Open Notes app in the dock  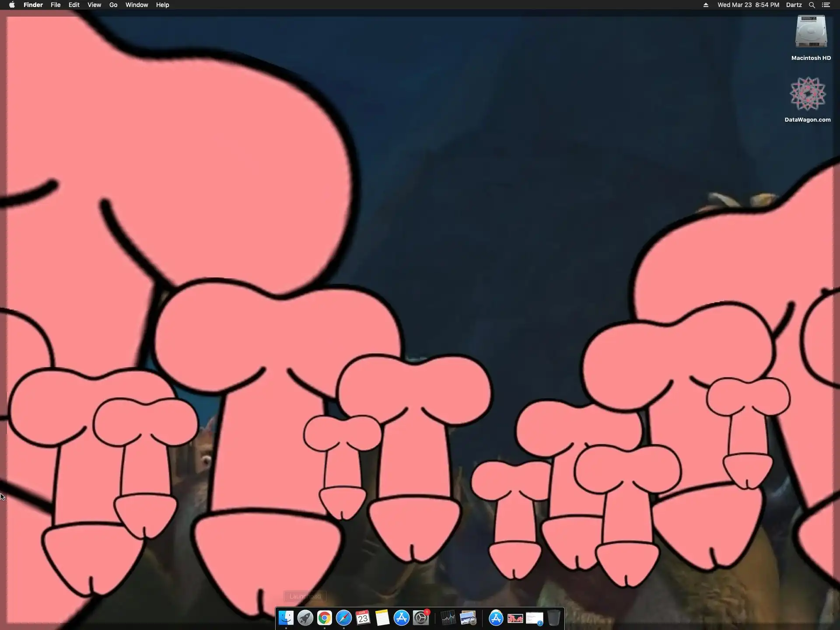pyautogui.click(x=382, y=618)
